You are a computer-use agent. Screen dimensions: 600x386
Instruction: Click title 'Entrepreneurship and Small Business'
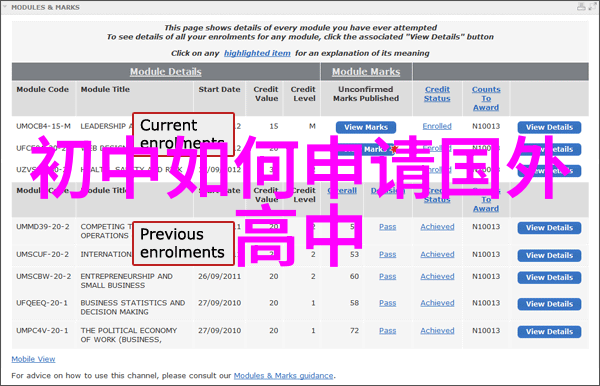tap(126, 281)
